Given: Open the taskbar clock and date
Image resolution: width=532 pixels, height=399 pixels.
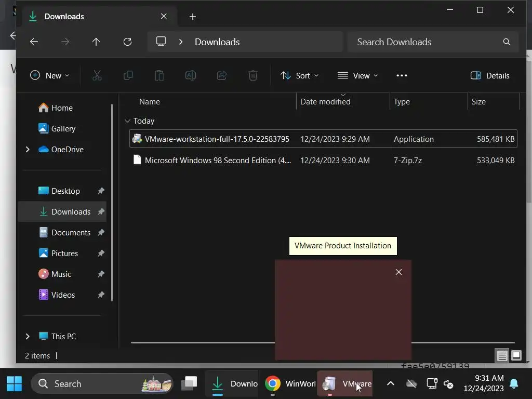Looking at the screenshot, I should (484, 383).
